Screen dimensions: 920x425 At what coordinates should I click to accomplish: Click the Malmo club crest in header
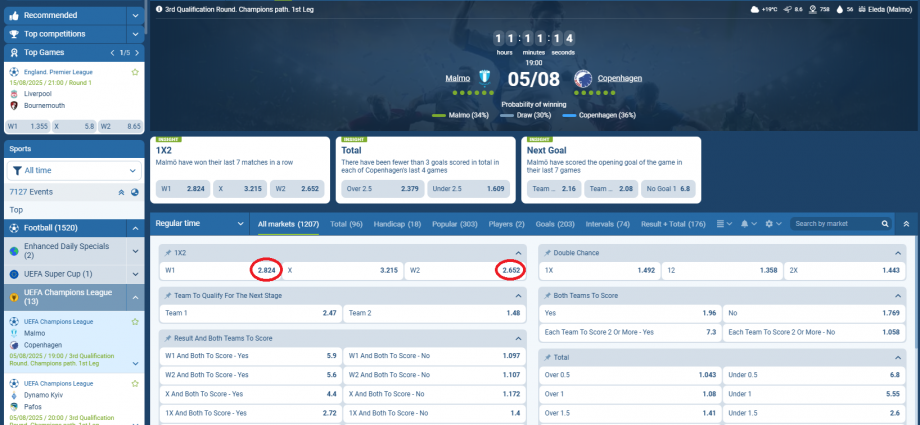pos(484,78)
